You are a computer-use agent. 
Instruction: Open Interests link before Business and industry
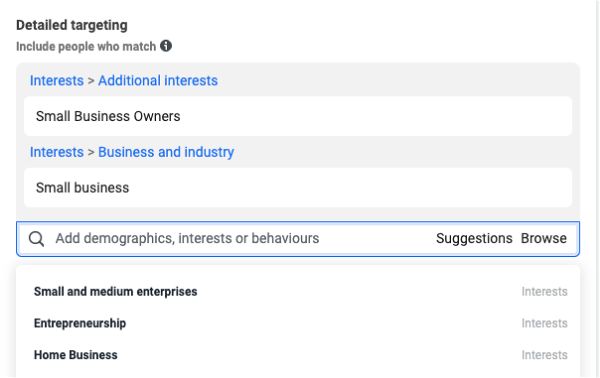pos(57,152)
